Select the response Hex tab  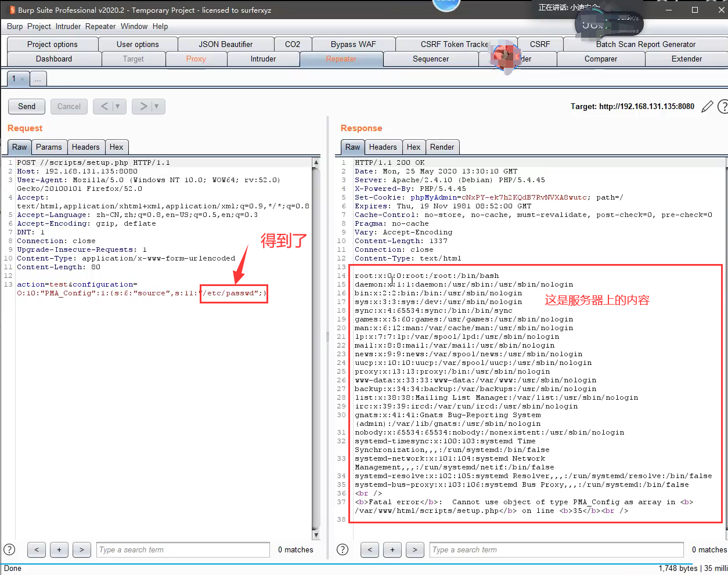click(413, 147)
